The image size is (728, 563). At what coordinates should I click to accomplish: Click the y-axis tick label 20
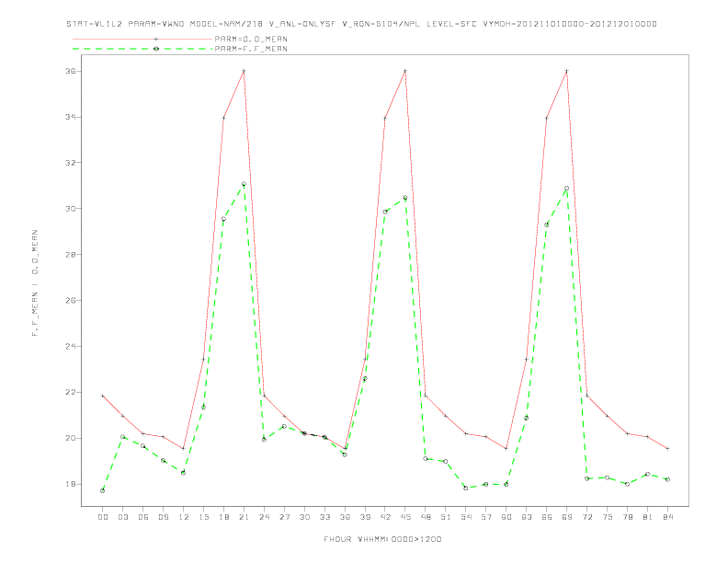(71, 438)
